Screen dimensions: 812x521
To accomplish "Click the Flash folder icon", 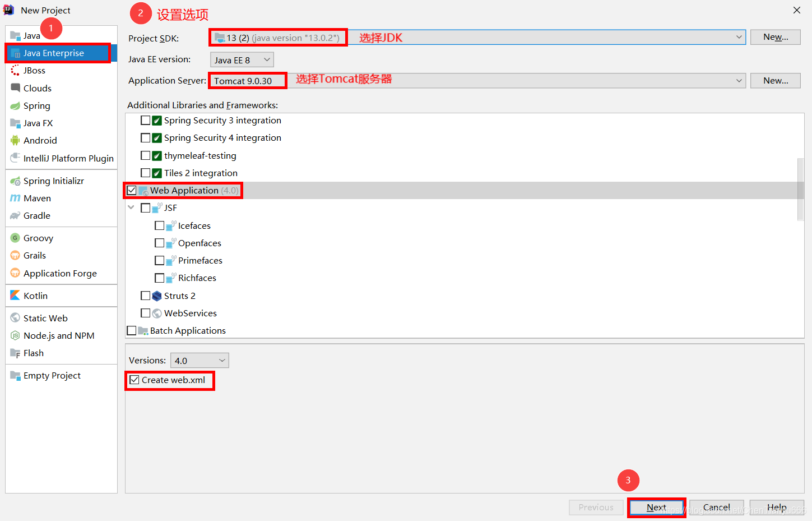I will [x=15, y=353].
